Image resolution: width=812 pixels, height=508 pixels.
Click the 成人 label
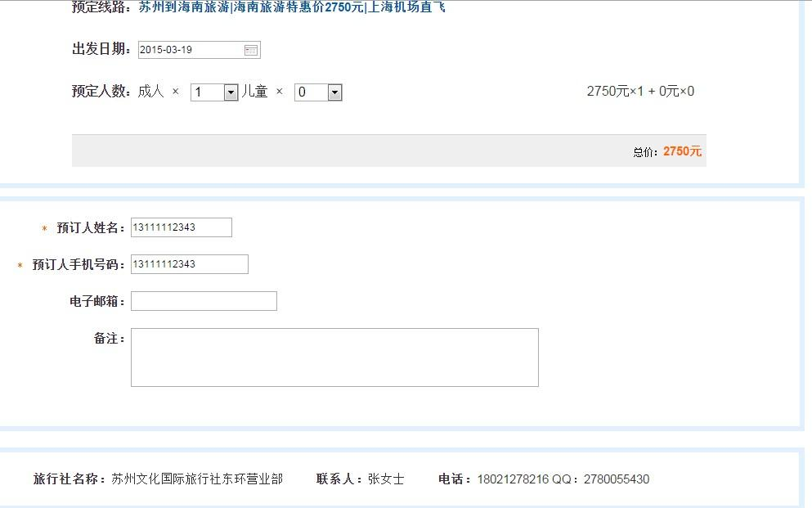click(x=150, y=91)
